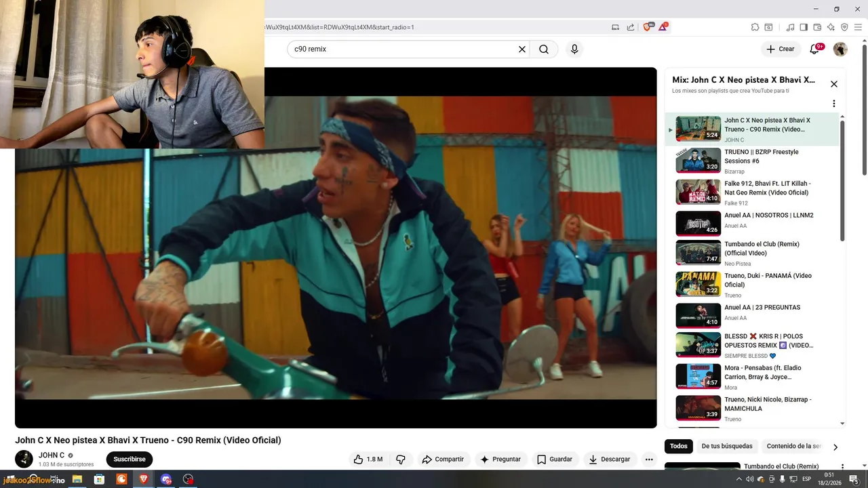Open Discord taskbar icon with 9+ badge
This screenshot has height=488, width=868.
coord(166,479)
